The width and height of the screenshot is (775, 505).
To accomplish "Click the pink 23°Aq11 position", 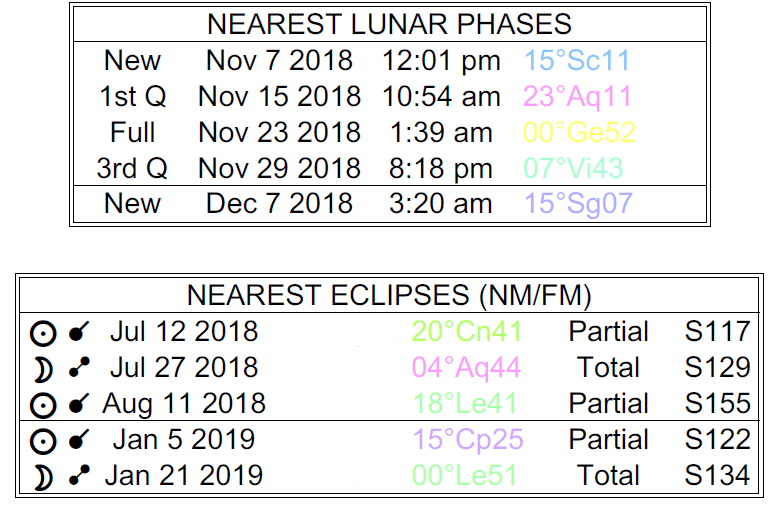I will (x=577, y=96).
